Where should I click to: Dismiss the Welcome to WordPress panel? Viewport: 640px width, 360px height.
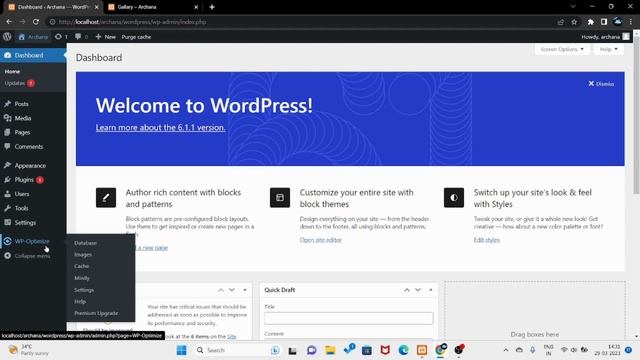(601, 84)
